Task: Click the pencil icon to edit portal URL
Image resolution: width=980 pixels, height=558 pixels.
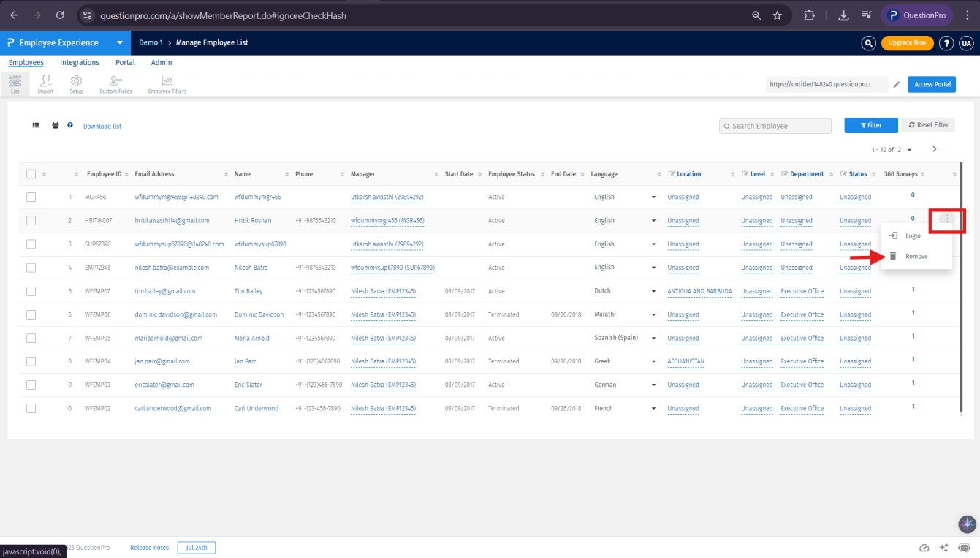Action: (897, 85)
